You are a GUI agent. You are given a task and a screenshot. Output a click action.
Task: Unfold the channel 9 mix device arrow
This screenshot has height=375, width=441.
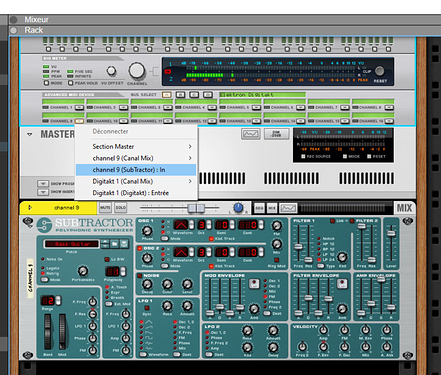[x=30, y=208]
